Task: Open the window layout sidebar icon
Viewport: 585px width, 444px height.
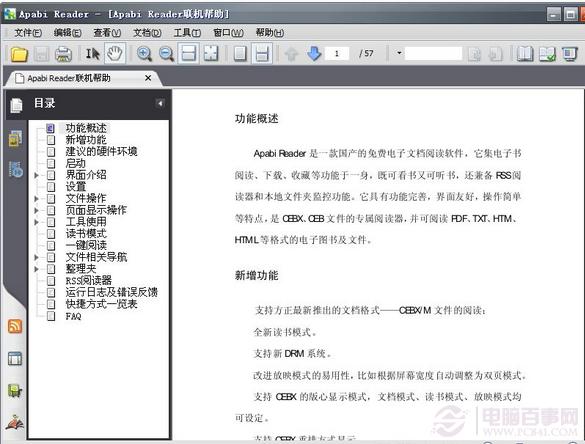Action: tap(15, 359)
